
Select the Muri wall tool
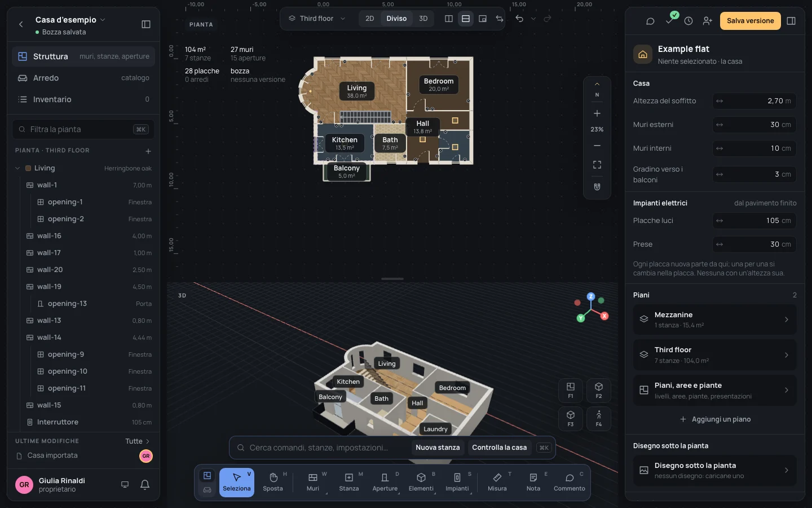coord(313,483)
